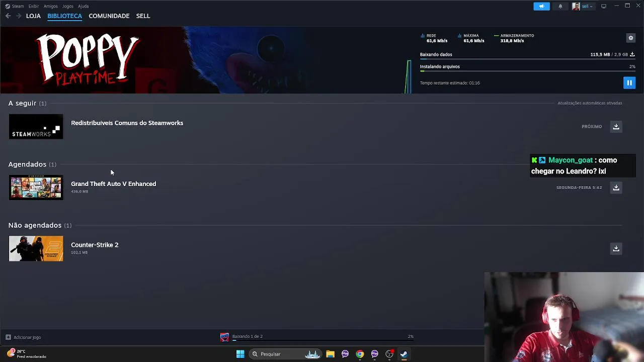The image size is (644, 362).
Task: Click Tempo restante estimado 01:16 text
Action: [x=450, y=83]
